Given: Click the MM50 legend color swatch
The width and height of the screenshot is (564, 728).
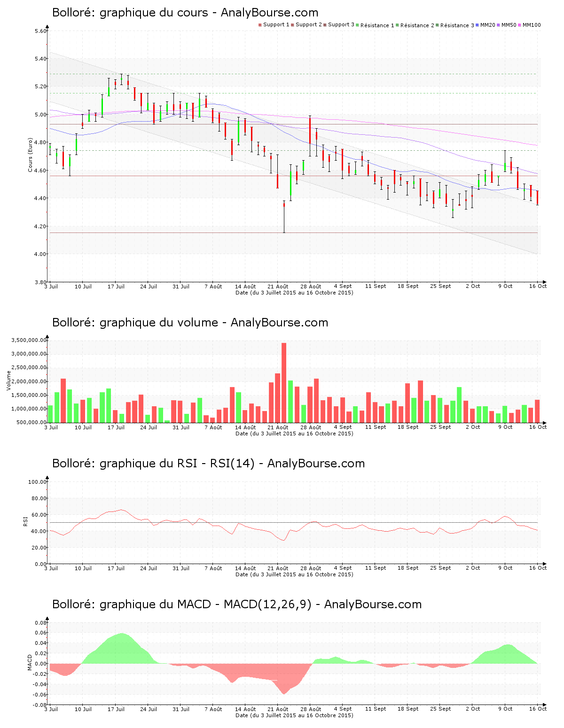Looking at the screenshot, I should [499, 25].
